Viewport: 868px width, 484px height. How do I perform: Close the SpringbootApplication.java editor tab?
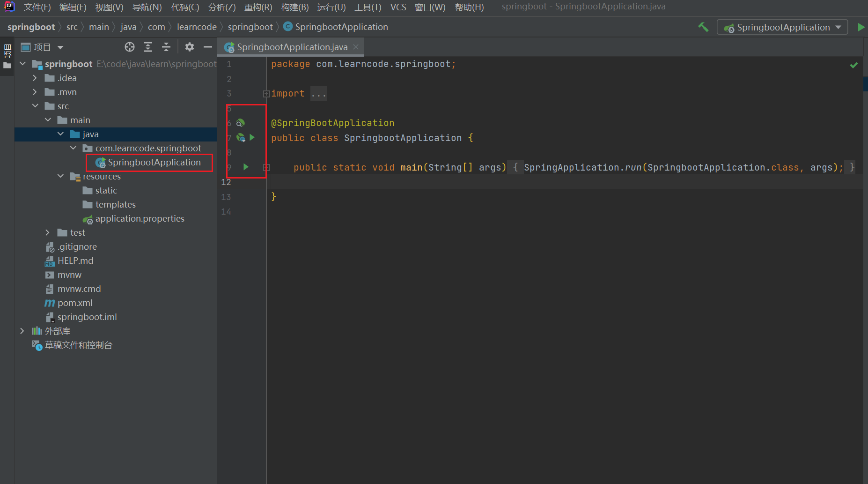click(x=356, y=47)
